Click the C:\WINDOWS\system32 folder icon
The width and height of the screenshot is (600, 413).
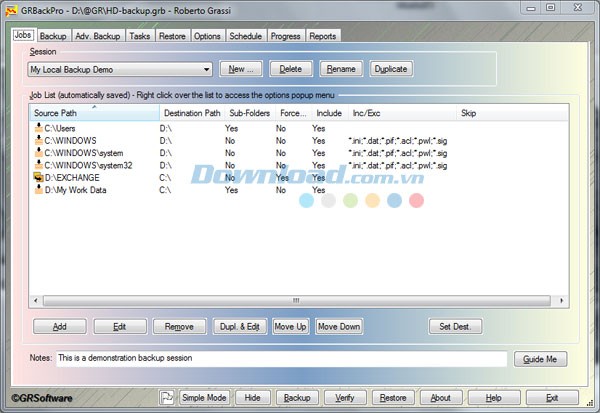39,165
